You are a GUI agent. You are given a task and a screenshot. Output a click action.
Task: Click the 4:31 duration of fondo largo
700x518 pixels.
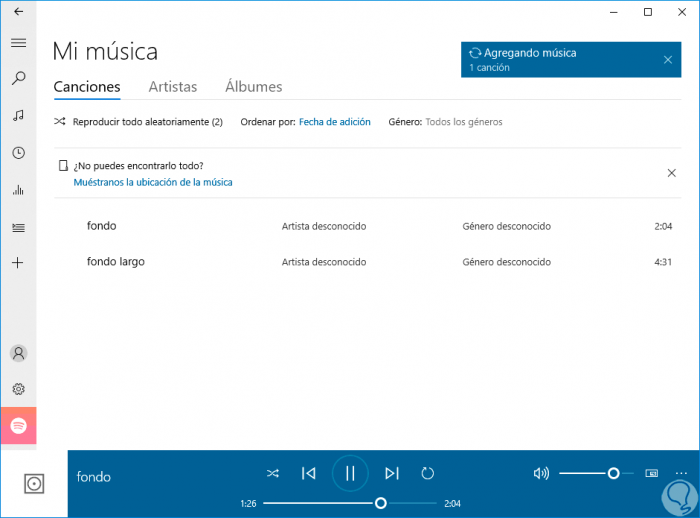pos(663,262)
